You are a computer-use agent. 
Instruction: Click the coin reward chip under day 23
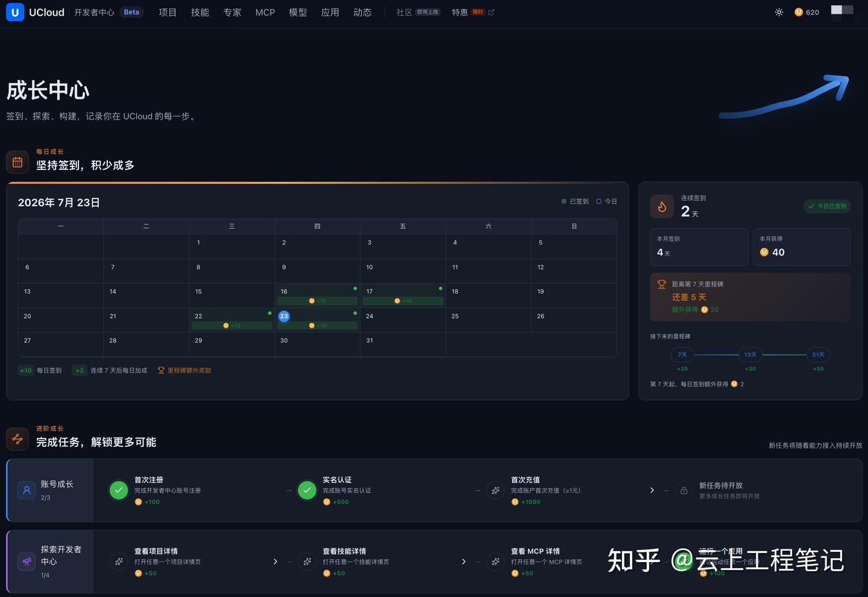coord(317,326)
